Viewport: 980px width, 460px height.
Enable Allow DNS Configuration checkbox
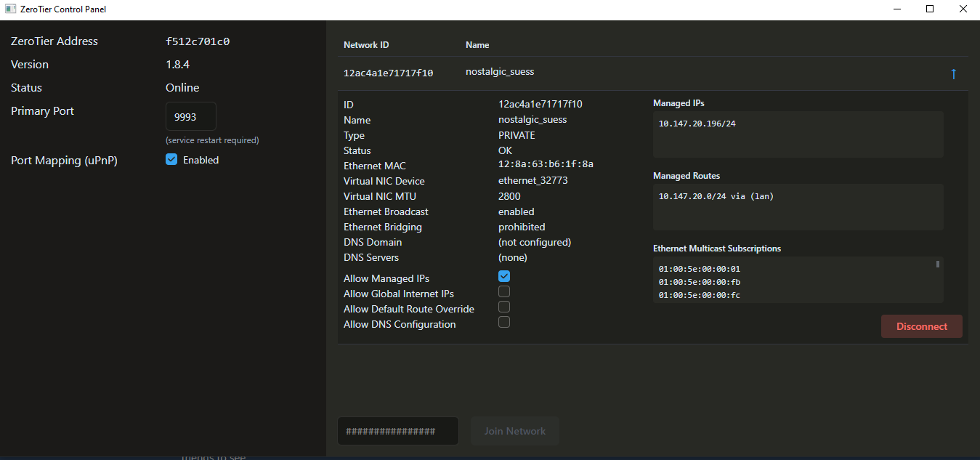504,322
